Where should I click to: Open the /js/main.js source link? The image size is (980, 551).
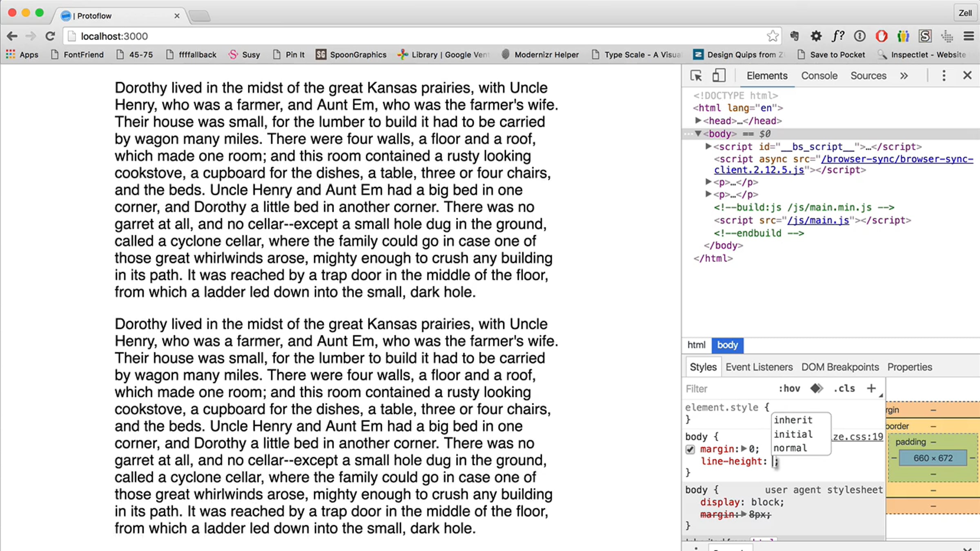point(818,220)
